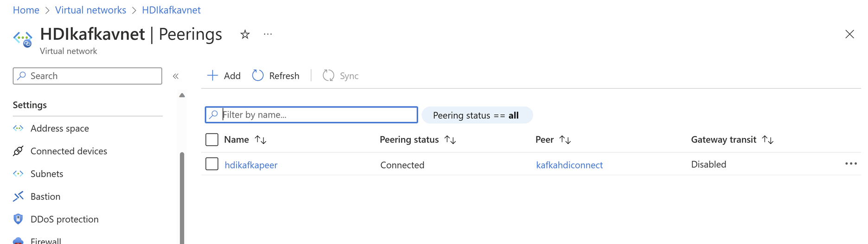Click the Sync icon in toolbar

[328, 75]
